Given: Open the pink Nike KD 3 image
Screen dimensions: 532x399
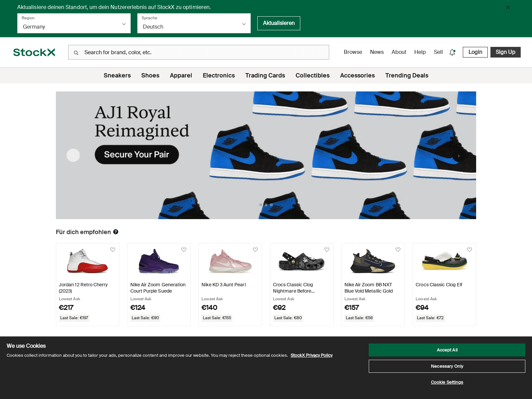Looking at the screenshot, I should 230,261.
